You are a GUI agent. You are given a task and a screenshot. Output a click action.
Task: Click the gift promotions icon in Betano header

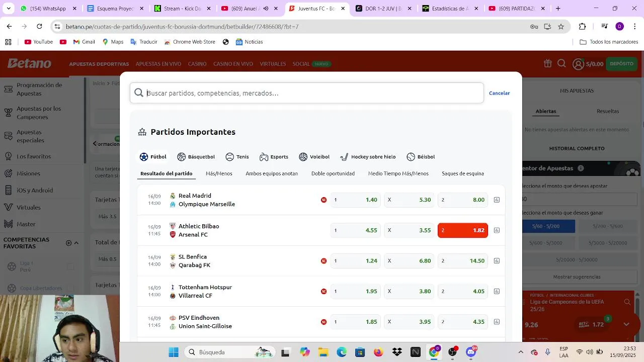pyautogui.click(x=547, y=63)
